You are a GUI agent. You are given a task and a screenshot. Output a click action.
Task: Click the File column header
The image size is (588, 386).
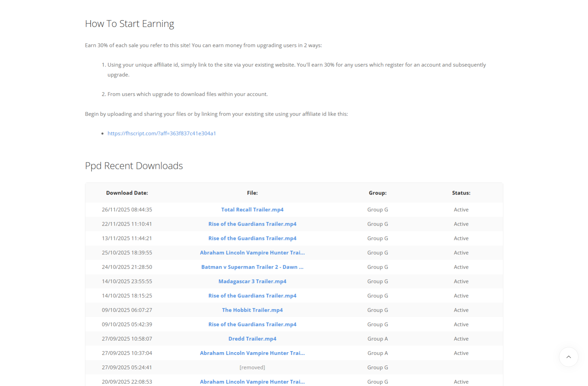click(252, 193)
